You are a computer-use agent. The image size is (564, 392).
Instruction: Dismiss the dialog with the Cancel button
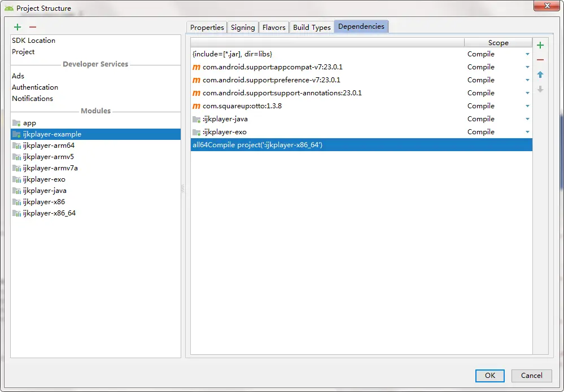pos(532,376)
